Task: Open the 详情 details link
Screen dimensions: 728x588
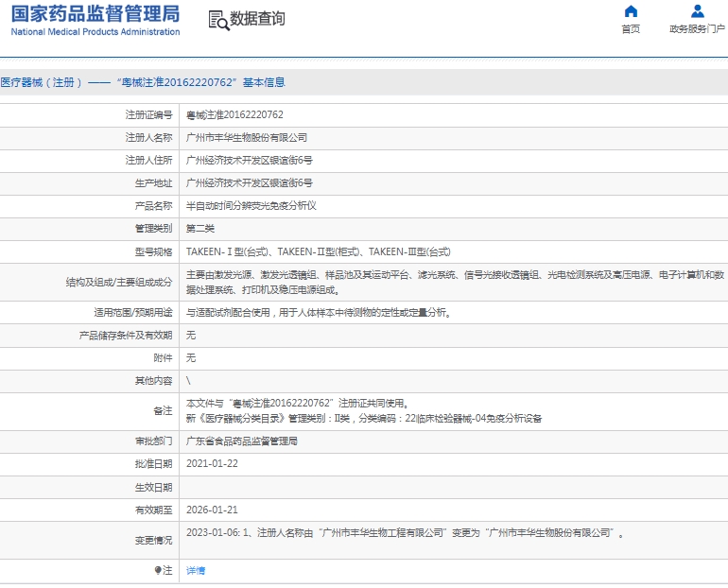Action: [x=196, y=570]
